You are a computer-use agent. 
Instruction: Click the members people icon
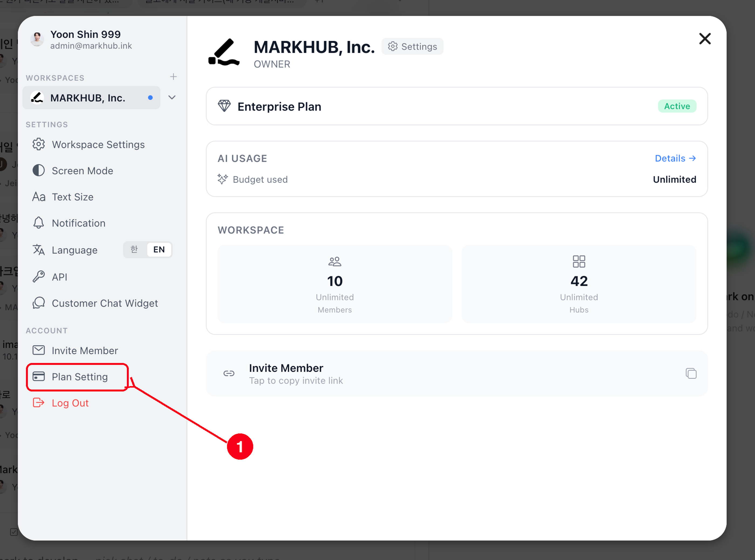tap(335, 261)
